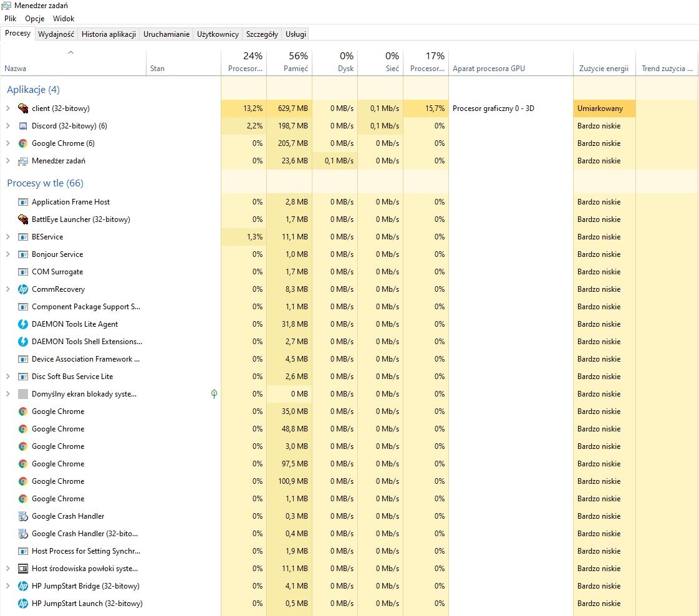This screenshot has width=699, height=616.
Task: Expand the Disc Soft Bus Service Lite row
Action: (x=7, y=376)
